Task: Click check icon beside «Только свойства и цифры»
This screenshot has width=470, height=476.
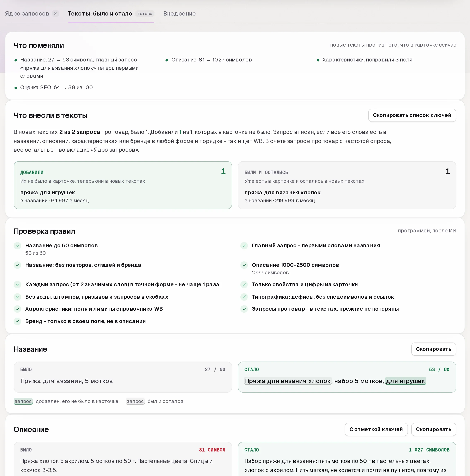Action: click(x=244, y=284)
